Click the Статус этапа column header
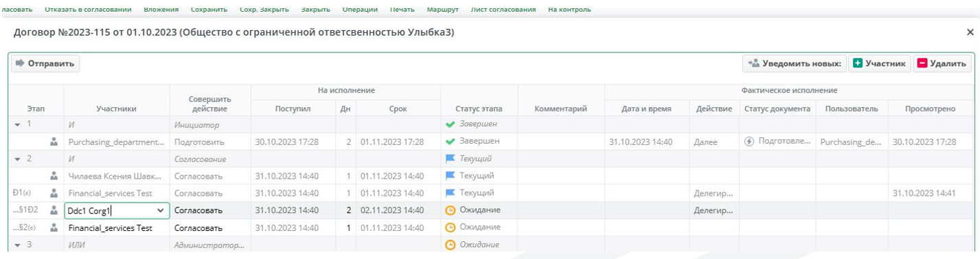980x259 pixels. [x=479, y=109]
